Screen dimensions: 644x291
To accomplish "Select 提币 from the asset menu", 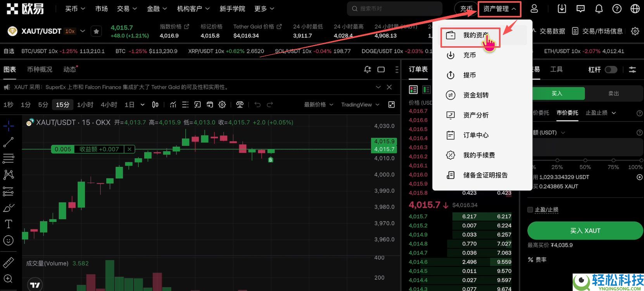I will (x=483, y=75).
